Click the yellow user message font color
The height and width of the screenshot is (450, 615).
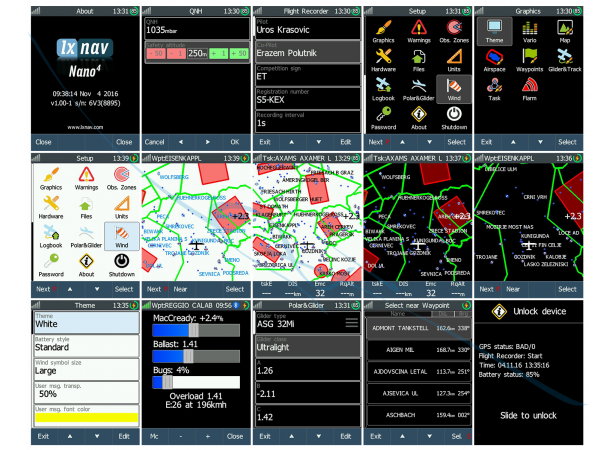point(83,416)
